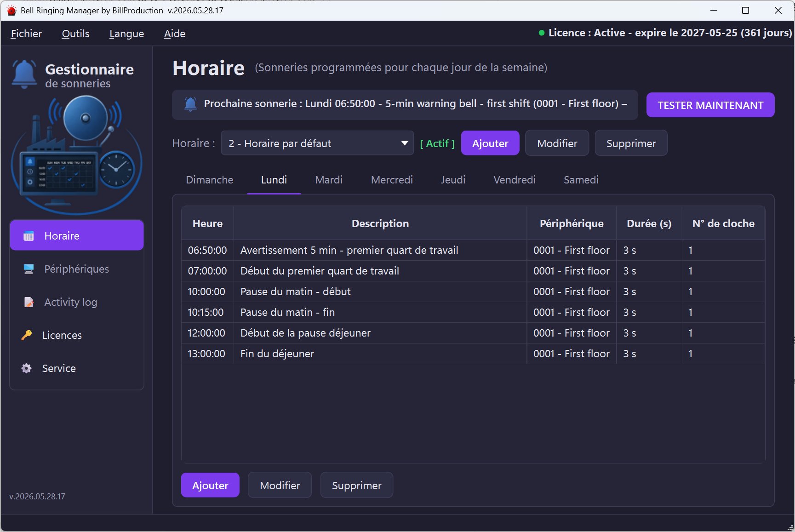Click the N° de cloche column header
This screenshot has height=532, width=795.
723,223
